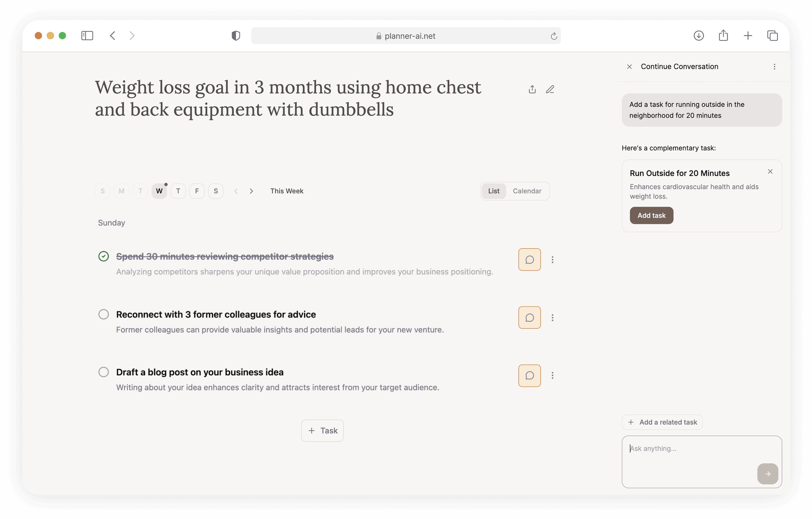Image resolution: width=812 pixels, height=519 pixels.
Task: Select Friday in the week day picker
Action: [x=197, y=191]
